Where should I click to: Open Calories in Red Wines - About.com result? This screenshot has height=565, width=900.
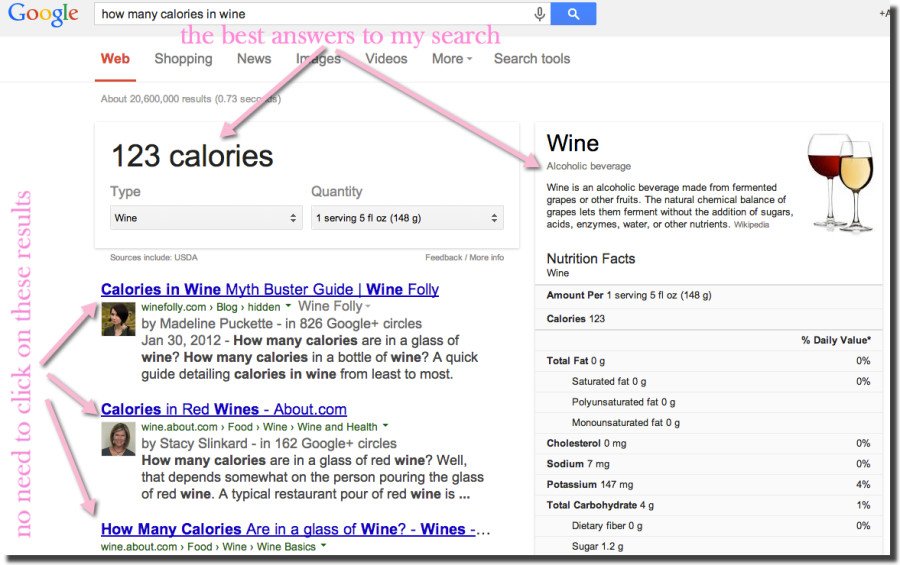click(x=224, y=409)
